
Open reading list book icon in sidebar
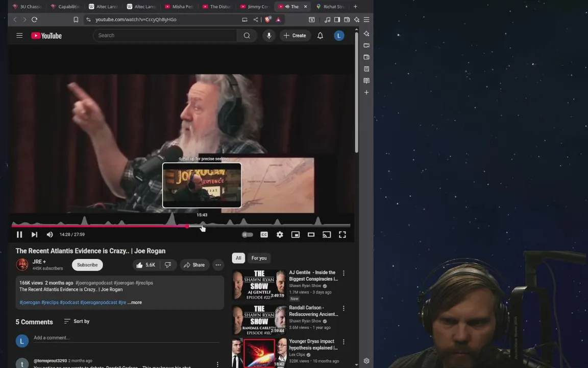[366, 81]
